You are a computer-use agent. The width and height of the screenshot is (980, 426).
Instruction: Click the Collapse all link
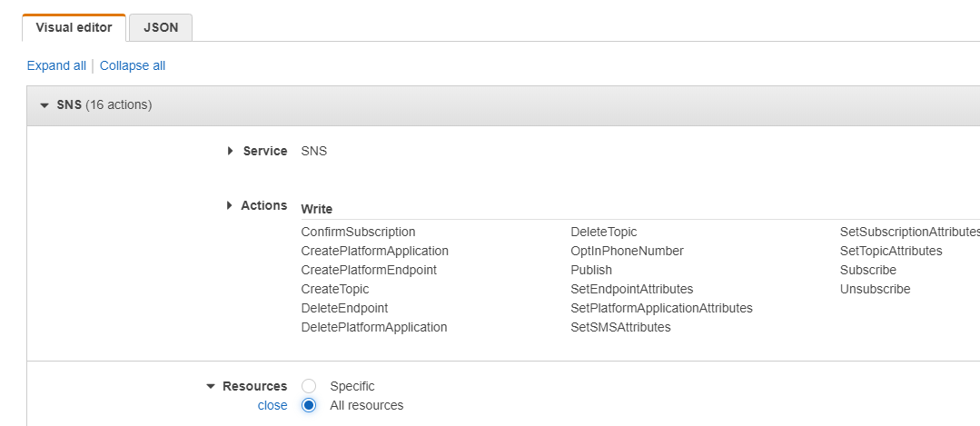tap(133, 65)
